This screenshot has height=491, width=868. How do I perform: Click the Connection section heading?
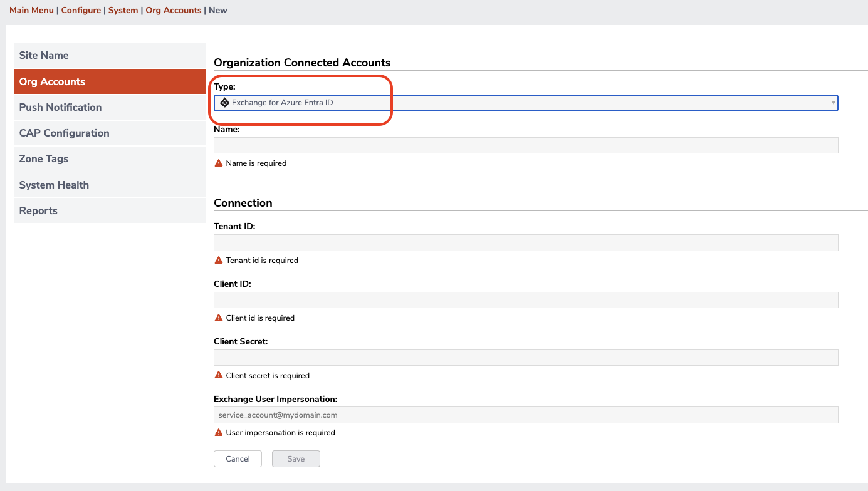[x=243, y=203]
